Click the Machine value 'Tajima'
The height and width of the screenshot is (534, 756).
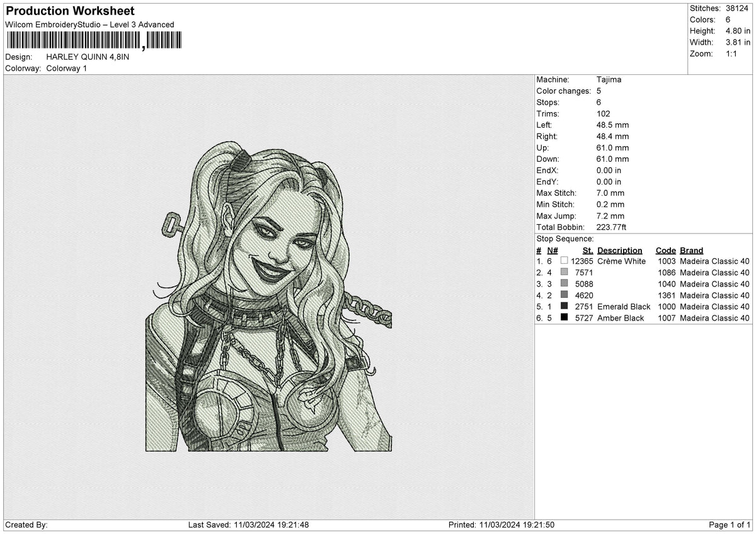coord(609,79)
